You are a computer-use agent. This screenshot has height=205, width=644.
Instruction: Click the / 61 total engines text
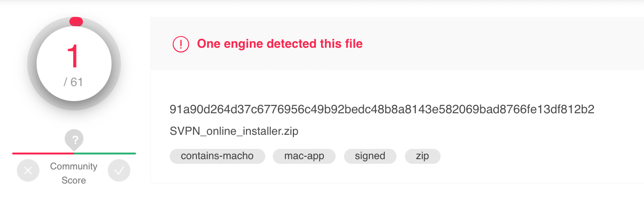[74, 82]
